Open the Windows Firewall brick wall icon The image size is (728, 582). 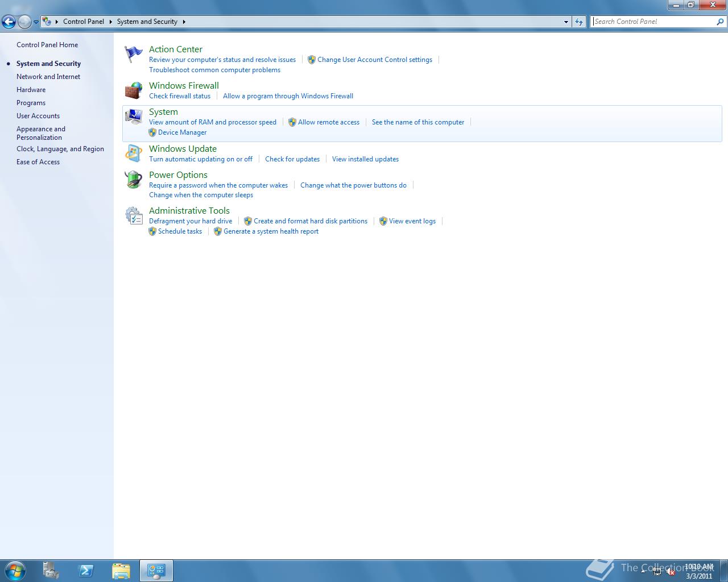[134, 90]
